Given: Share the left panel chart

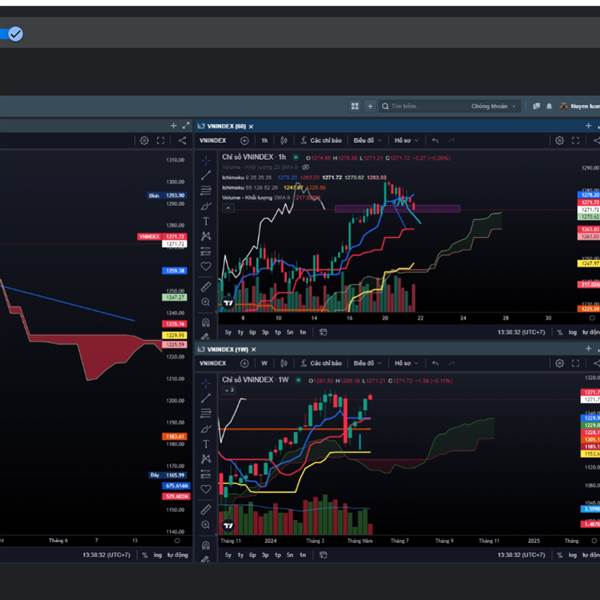Looking at the screenshot, I should pyautogui.click(x=182, y=140).
